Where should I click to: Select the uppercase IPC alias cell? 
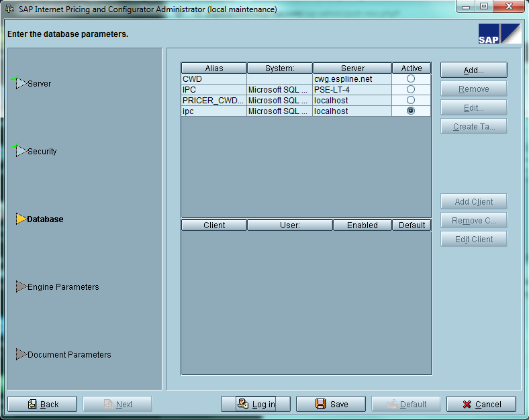[214, 90]
